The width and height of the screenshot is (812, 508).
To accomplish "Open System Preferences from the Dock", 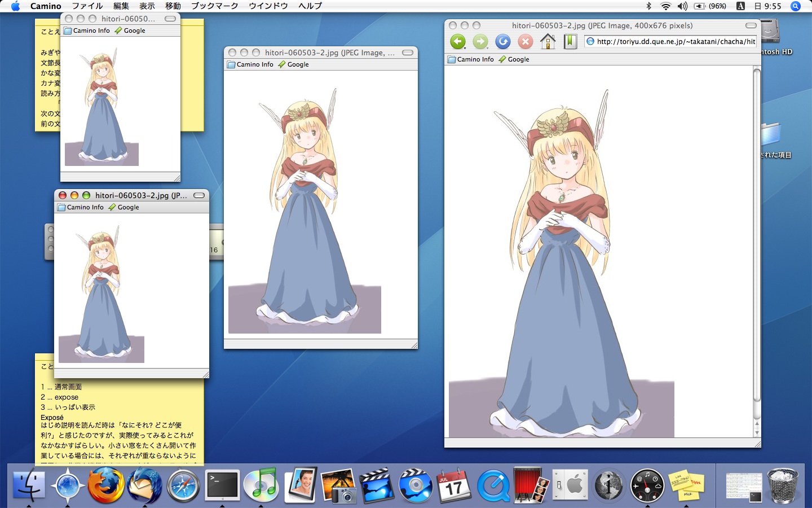I will (570, 485).
